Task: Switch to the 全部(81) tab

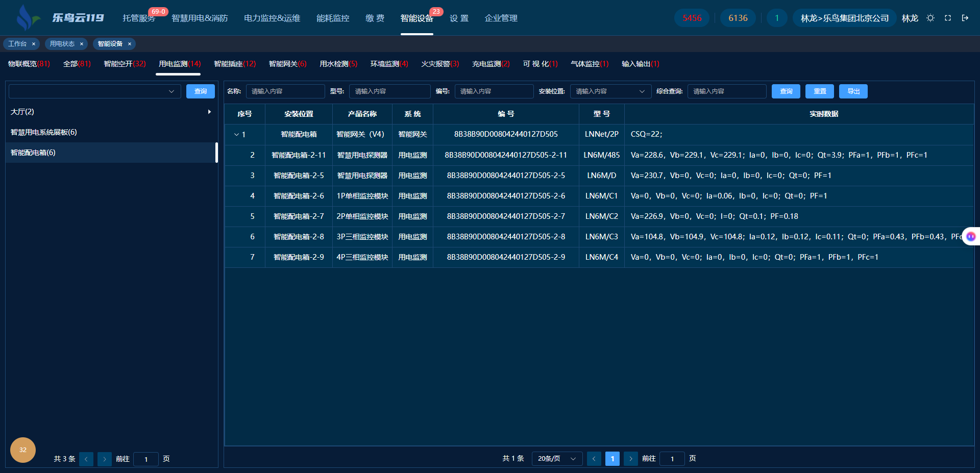Action: click(x=77, y=64)
